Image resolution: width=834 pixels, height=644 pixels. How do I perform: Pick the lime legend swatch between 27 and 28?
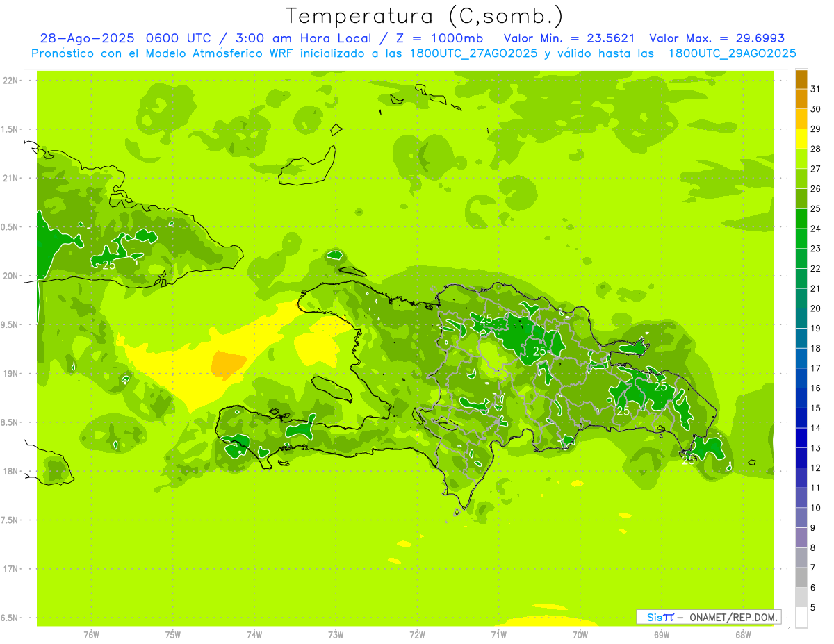pyautogui.click(x=801, y=159)
